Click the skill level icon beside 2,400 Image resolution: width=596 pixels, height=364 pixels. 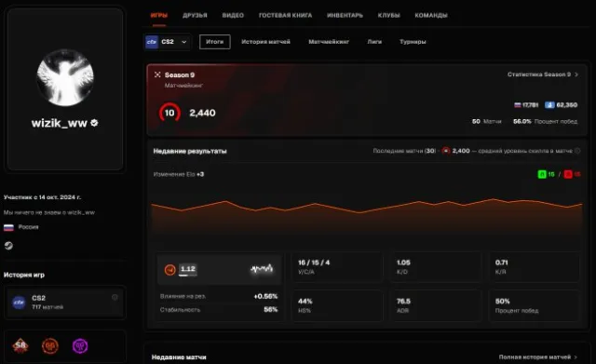pos(446,151)
